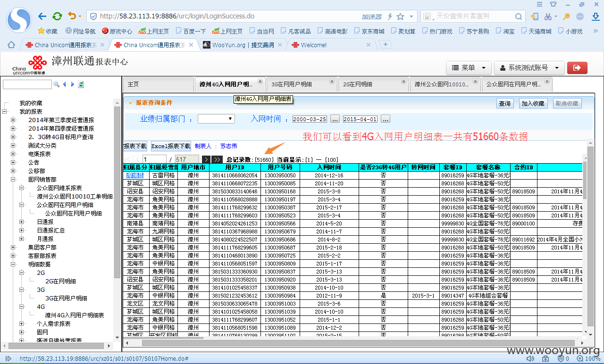Close the 2G在网明细 report tab
Image resolution: width=604 pixels, height=364 pixels.
click(403, 81)
